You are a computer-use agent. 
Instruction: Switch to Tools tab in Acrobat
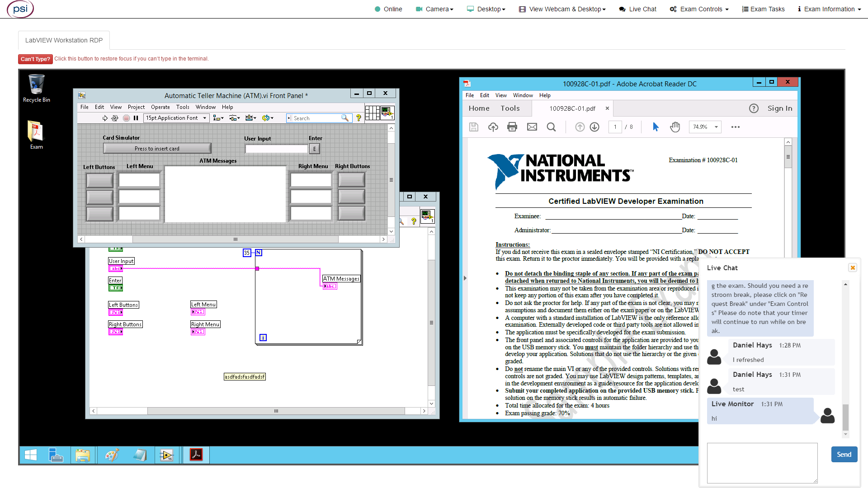pos(510,108)
